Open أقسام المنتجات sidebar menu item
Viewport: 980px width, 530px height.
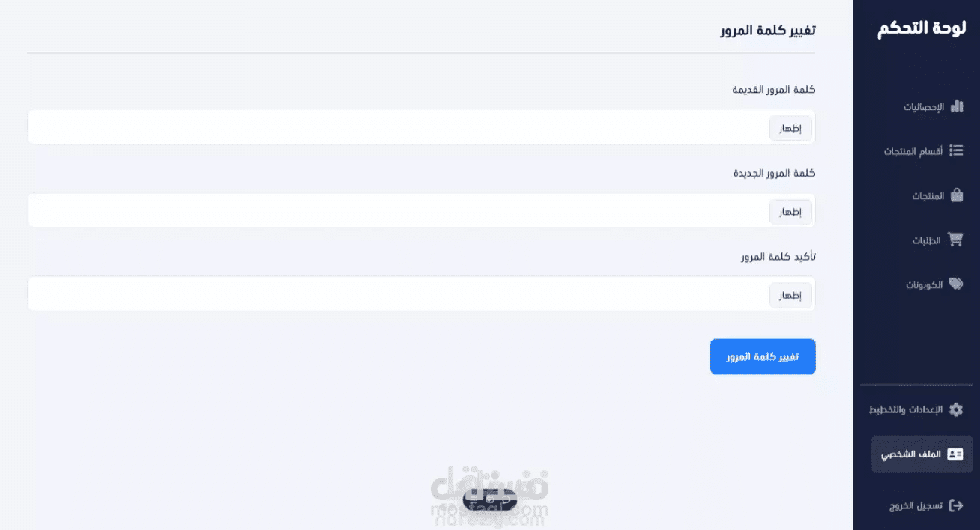click(913, 151)
